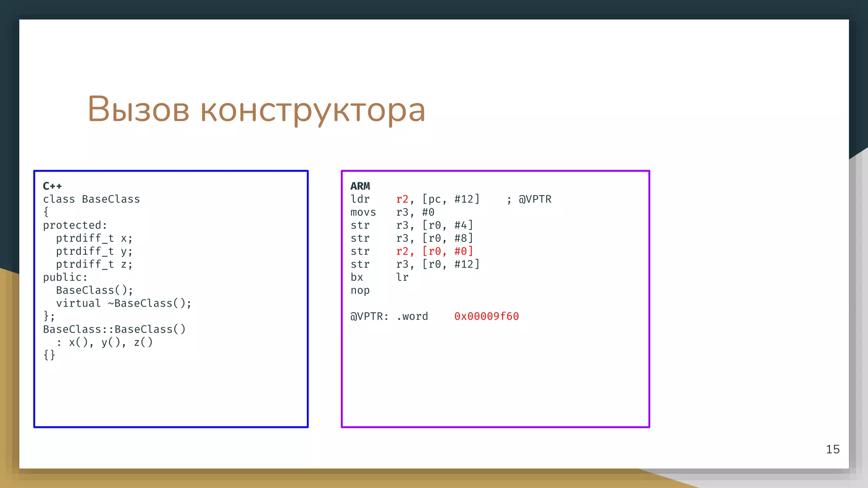The width and height of the screenshot is (868, 488).
Task: Select the "ptrdiff_t x;" declaration
Action: 95,238
